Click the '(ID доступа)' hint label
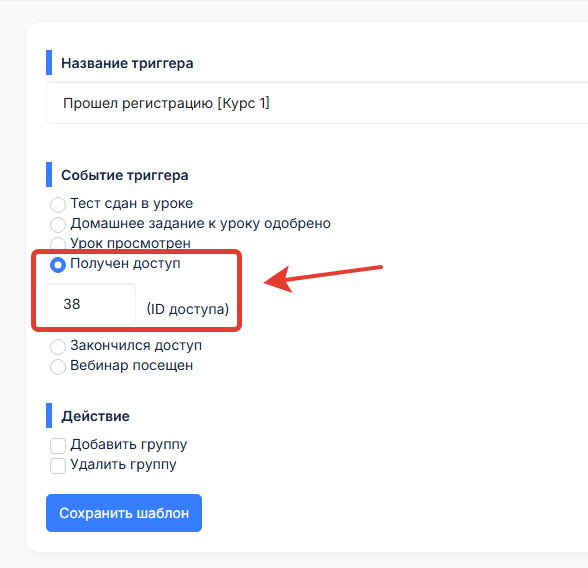Viewport: 588px width, 568px height. tap(188, 309)
